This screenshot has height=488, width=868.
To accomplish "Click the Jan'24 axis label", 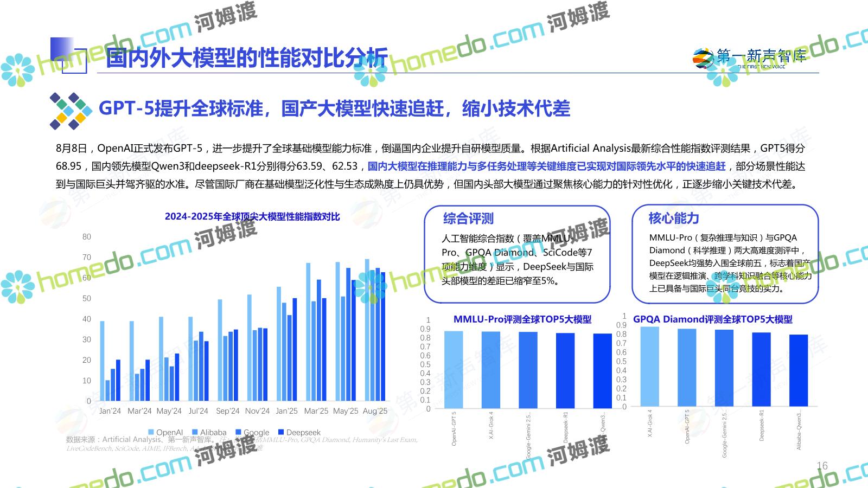I will click(110, 411).
